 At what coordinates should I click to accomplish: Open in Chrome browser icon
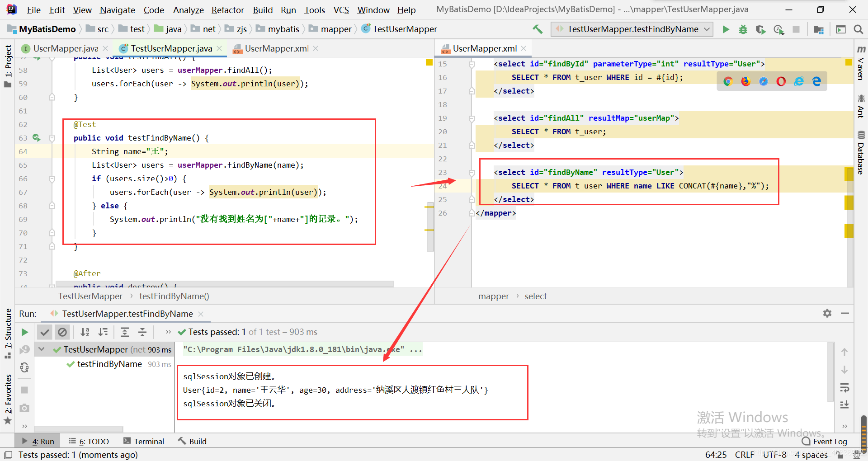pyautogui.click(x=728, y=81)
